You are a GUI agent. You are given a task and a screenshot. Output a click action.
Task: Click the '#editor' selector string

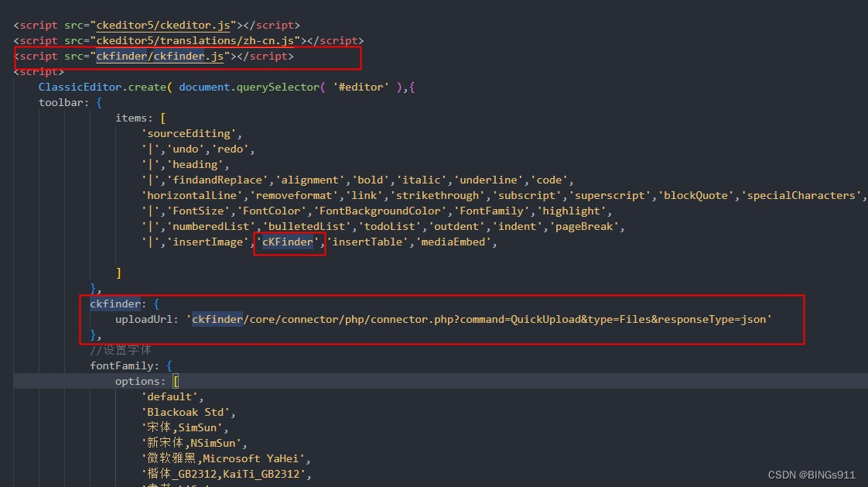361,87
